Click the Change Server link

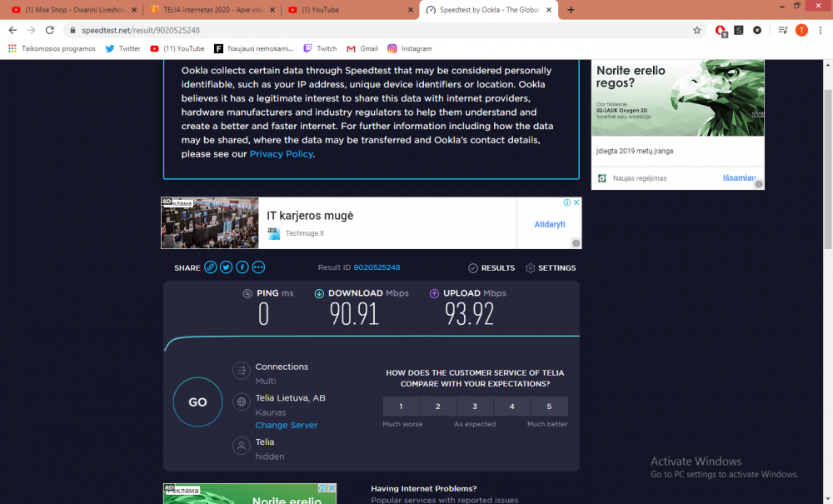(x=287, y=425)
